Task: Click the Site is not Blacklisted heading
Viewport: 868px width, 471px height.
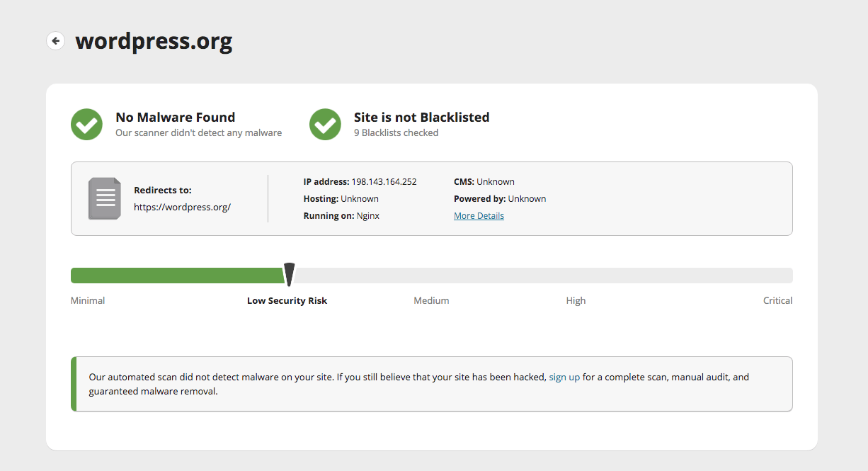Action: coord(421,118)
